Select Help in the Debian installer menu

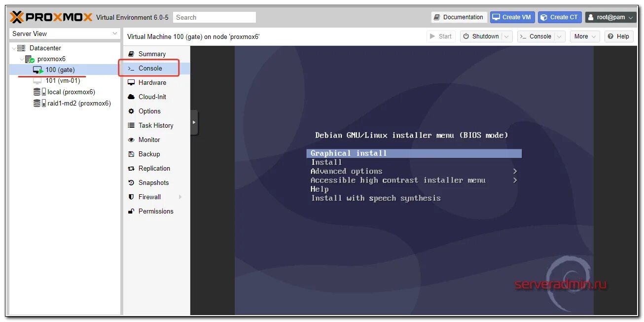click(320, 189)
